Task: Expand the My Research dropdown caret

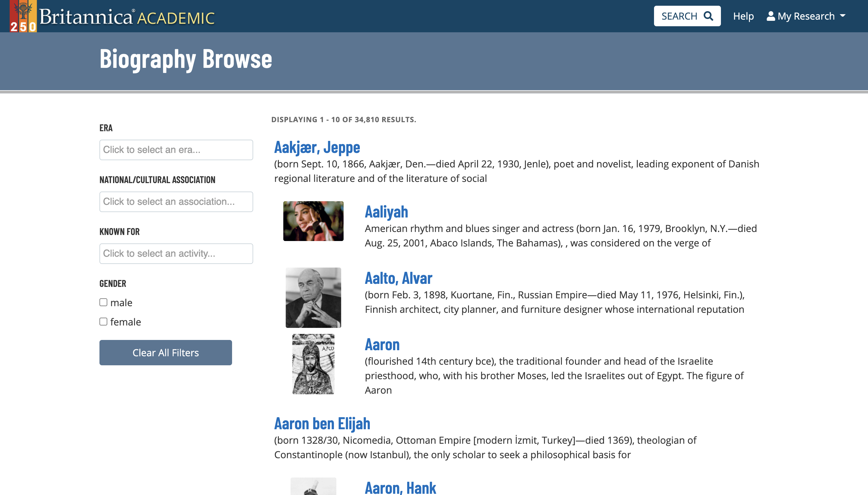Action: tap(843, 16)
